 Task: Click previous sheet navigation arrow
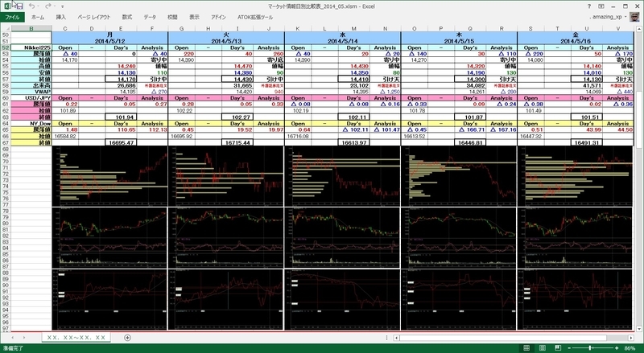(13, 338)
